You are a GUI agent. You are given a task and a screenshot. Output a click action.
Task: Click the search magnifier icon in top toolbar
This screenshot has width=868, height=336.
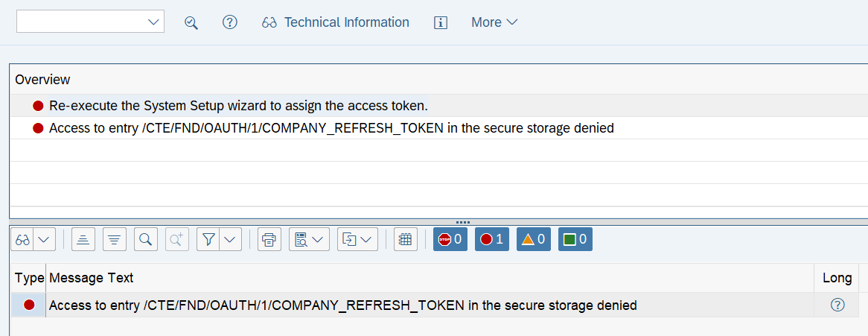(191, 23)
